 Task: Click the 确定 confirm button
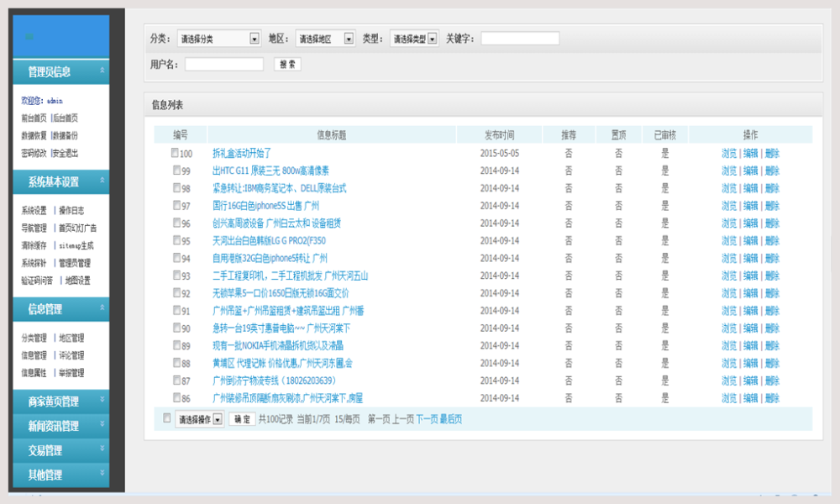(x=242, y=419)
